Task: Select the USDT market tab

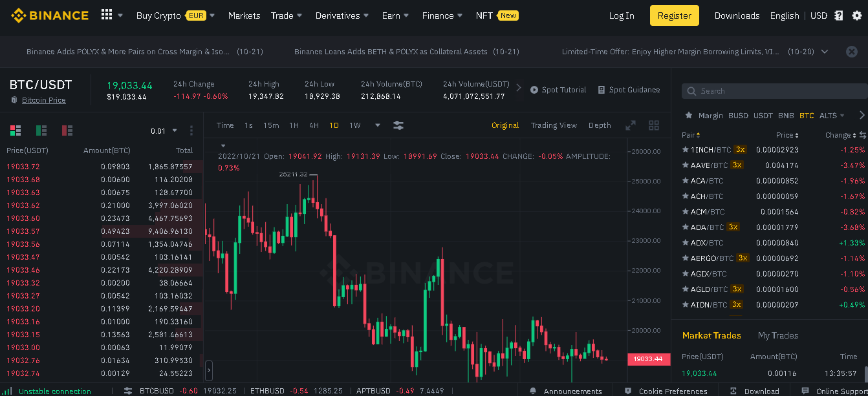Action: click(763, 116)
